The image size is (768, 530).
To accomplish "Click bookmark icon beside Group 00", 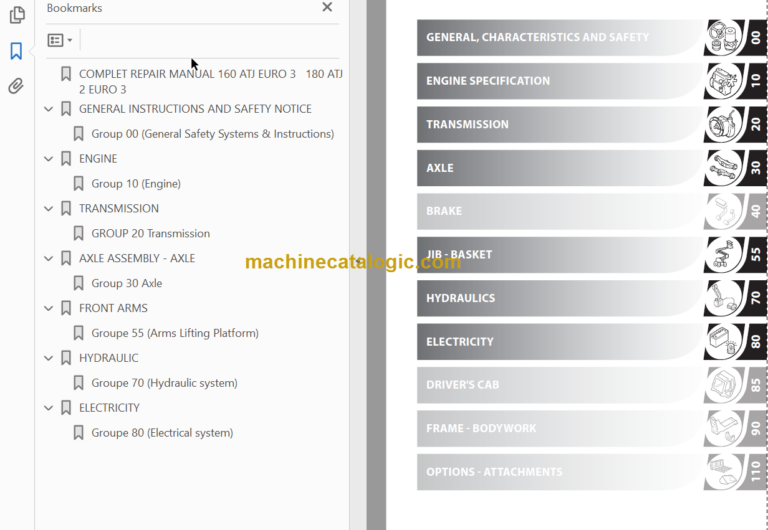I will 78,134.
